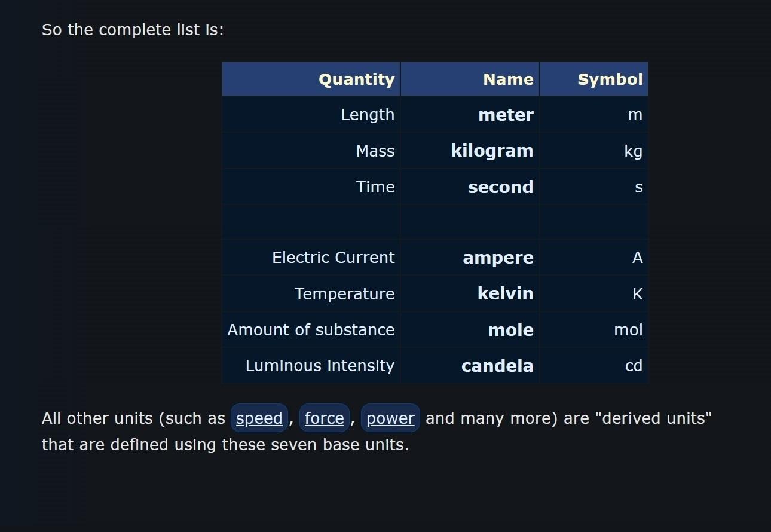Click the Symbol column header

coord(610,80)
